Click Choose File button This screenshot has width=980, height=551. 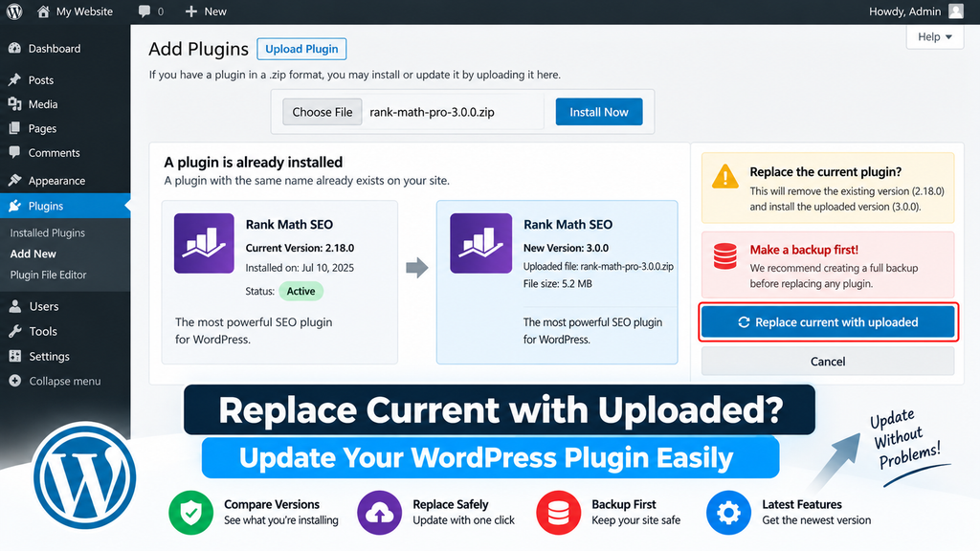point(322,112)
